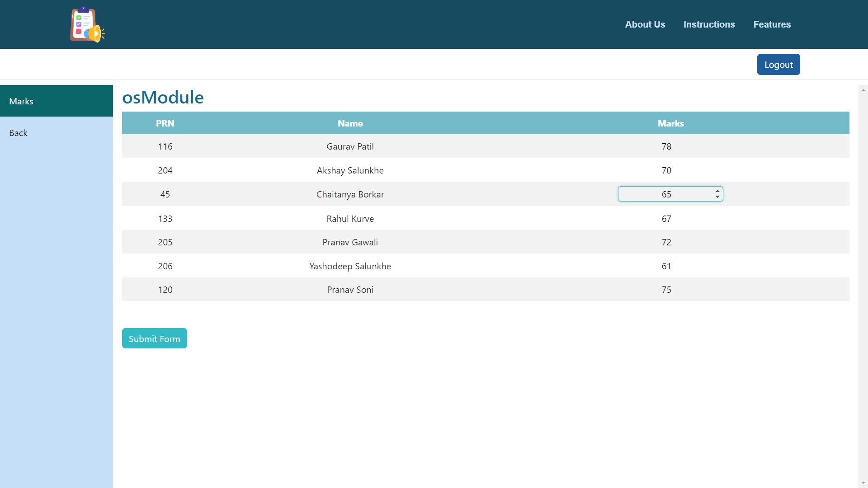Click the page scrollbar down arrow
Viewport: 868px width, 488px height.
click(863, 483)
